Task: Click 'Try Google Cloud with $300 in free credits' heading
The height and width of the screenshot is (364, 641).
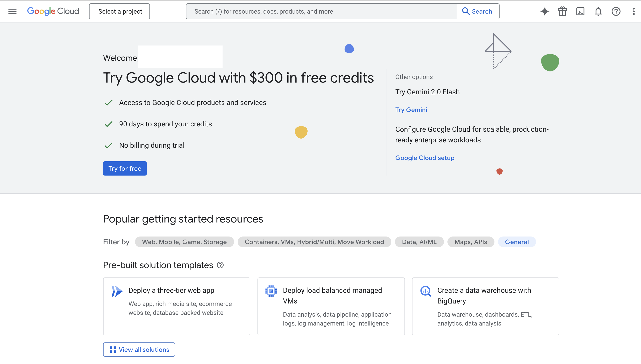Action: point(239,78)
